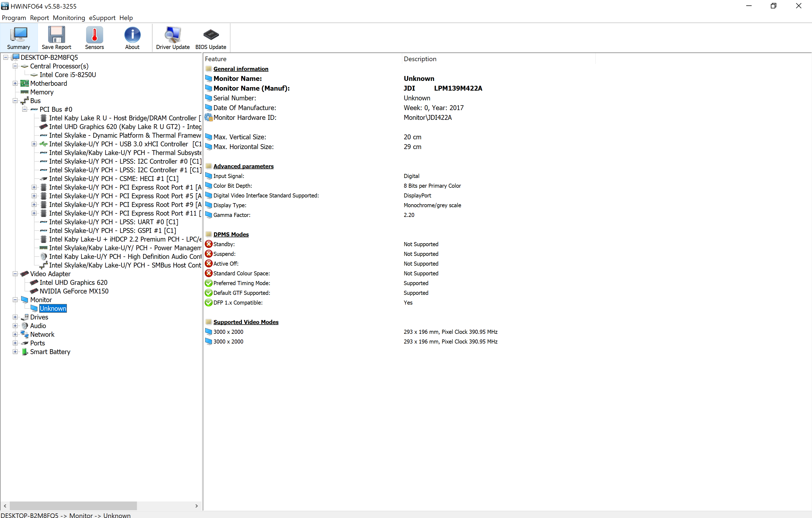Expand PCI Express Root Port #9 node
Screen dimensions: 812x518
tap(34, 204)
